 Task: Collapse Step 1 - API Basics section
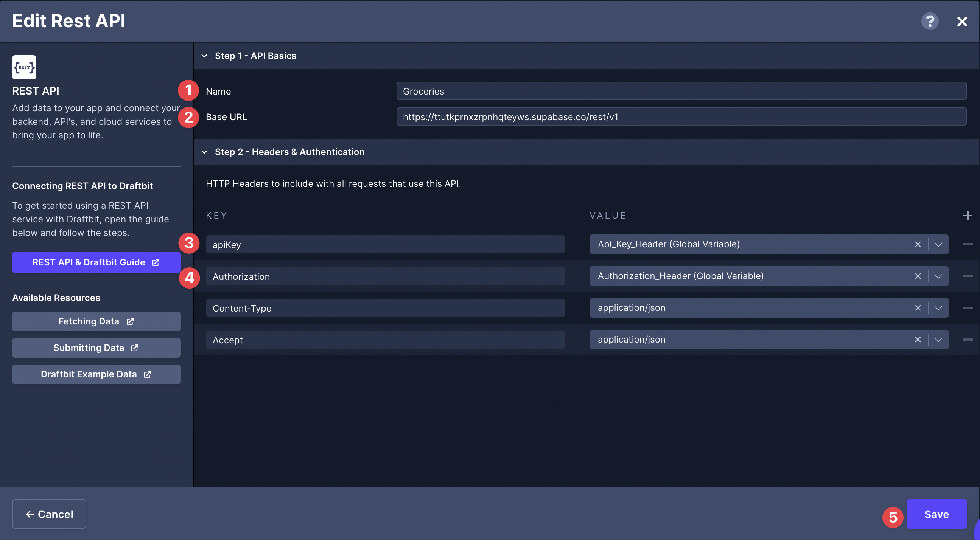pyautogui.click(x=204, y=56)
